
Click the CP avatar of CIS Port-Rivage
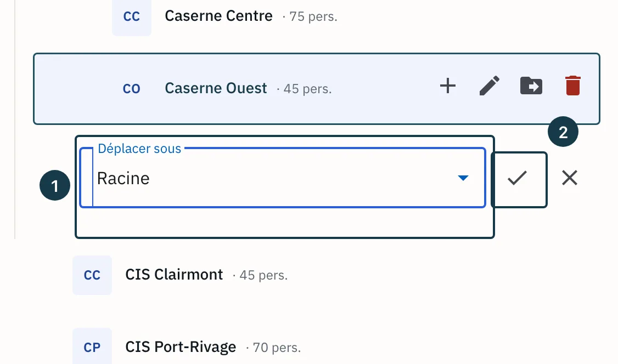pos(92,347)
